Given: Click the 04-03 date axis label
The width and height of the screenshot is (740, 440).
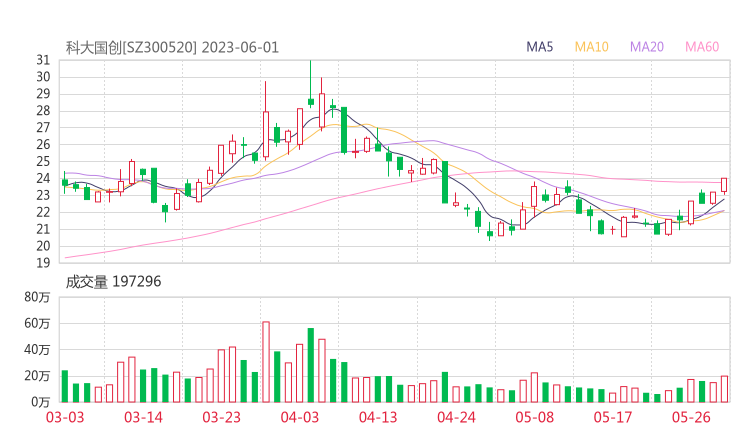Looking at the screenshot, I should click(x=300, y=417).
